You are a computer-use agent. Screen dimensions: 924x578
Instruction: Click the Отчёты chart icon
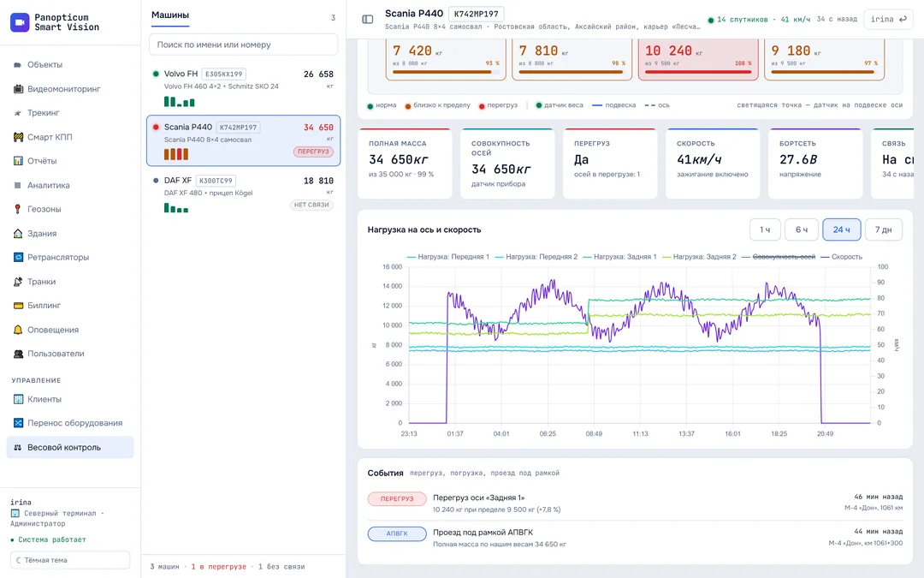click(x=18, y=161)
